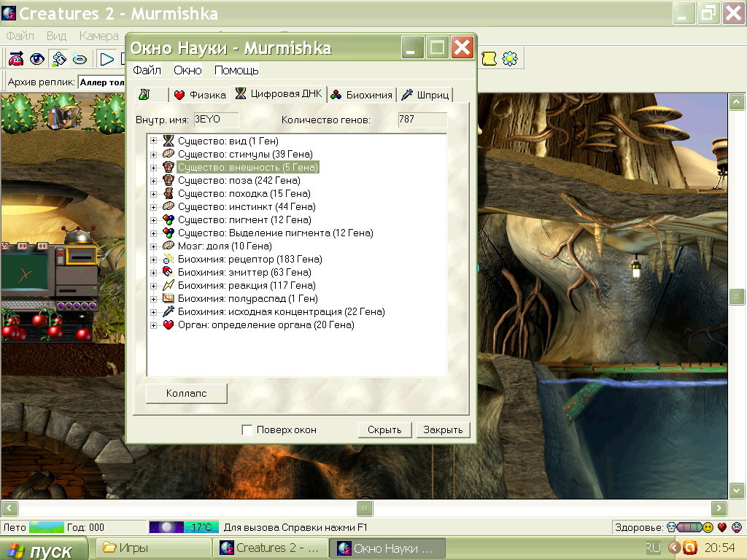Image resolution: width=747 pixels, height=560 pixels.
Task: Click the camera toolbar icon
Action: pos(59,58)
